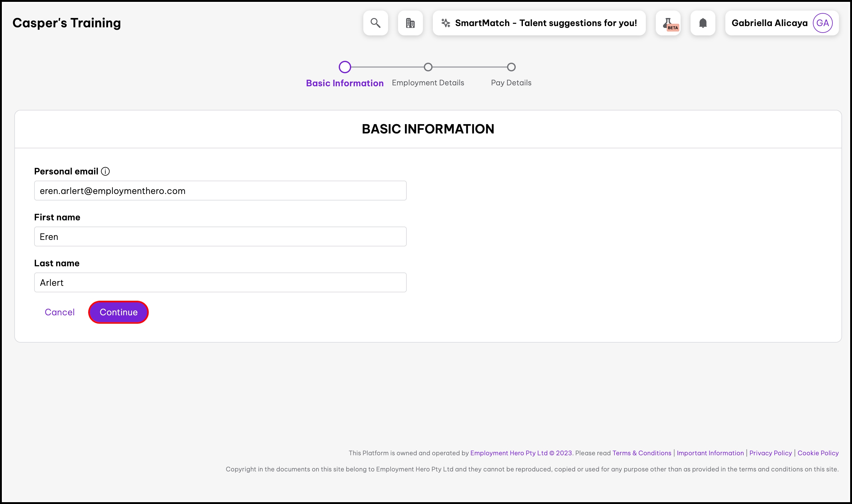Open the Terms & Conditions link
The height and width of the screenshot is (504, 852).
641,453
